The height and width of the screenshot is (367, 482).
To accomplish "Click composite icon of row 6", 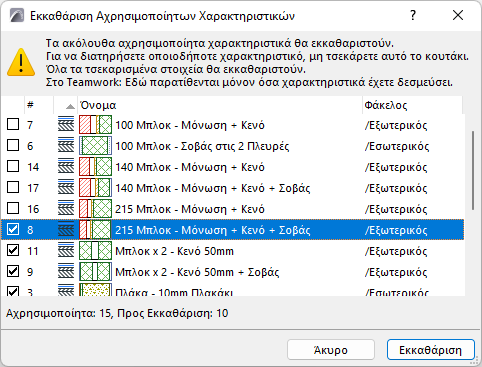I will pos(66,146).
